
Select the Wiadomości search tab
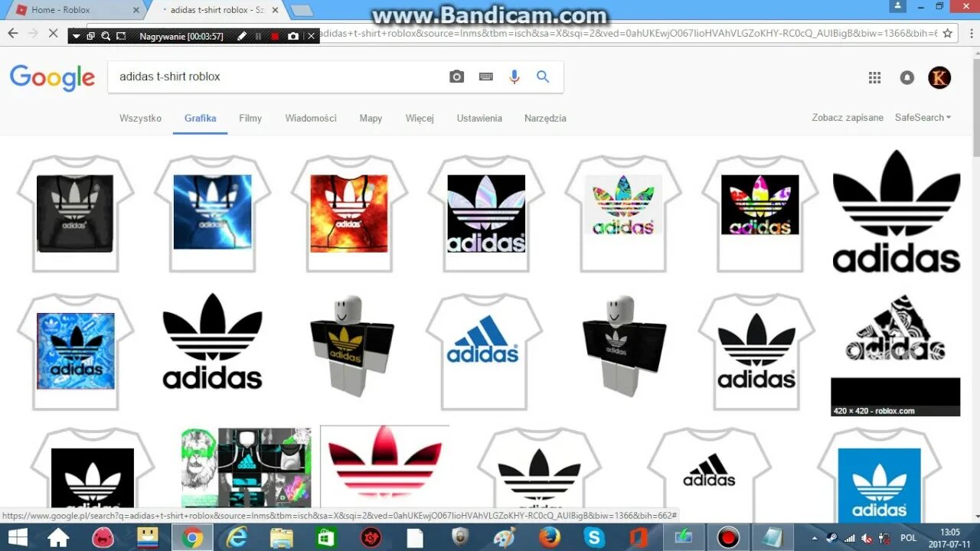(311, 118)
